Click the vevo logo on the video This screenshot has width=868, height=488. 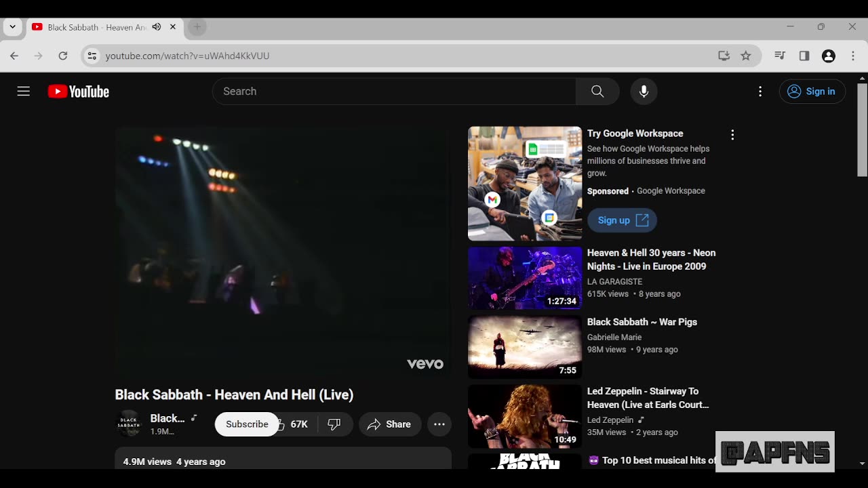[x=425, y=364]
